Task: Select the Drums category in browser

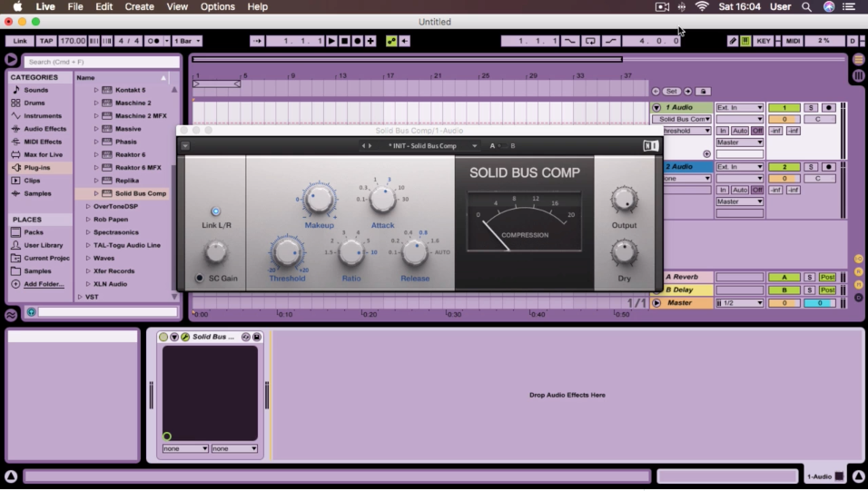Action: (x=35, y=103)
